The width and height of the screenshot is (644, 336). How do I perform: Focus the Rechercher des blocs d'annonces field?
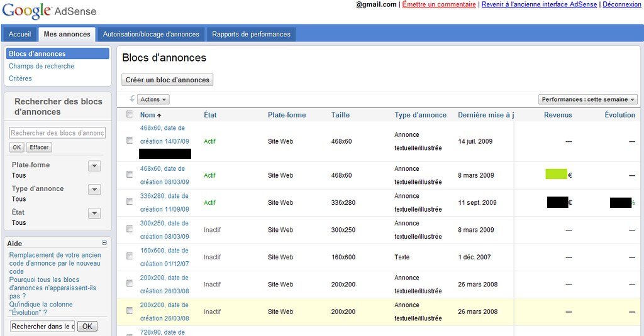pos(57,133)
